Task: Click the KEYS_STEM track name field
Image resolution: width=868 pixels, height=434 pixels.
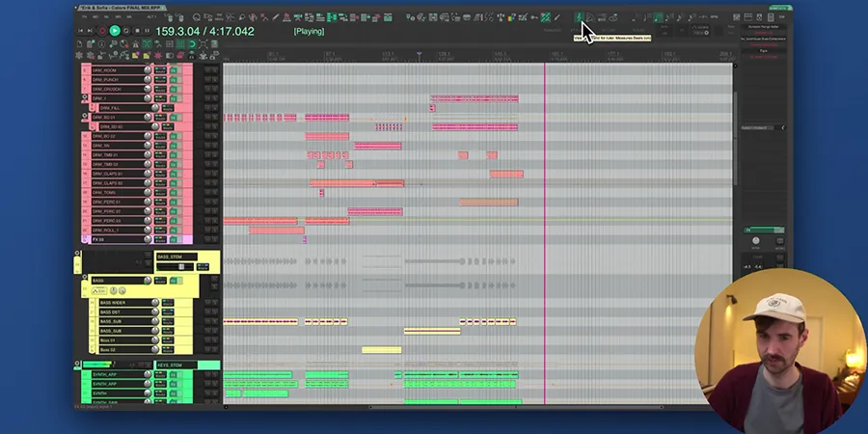Action: [x=176, y=366]
